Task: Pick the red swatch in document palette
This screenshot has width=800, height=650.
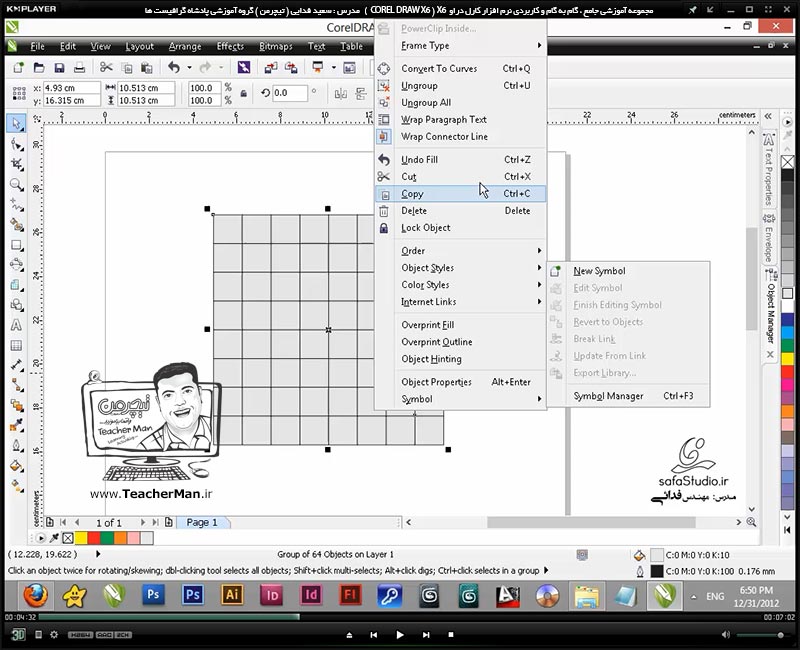Action: [x=94, y=538]
